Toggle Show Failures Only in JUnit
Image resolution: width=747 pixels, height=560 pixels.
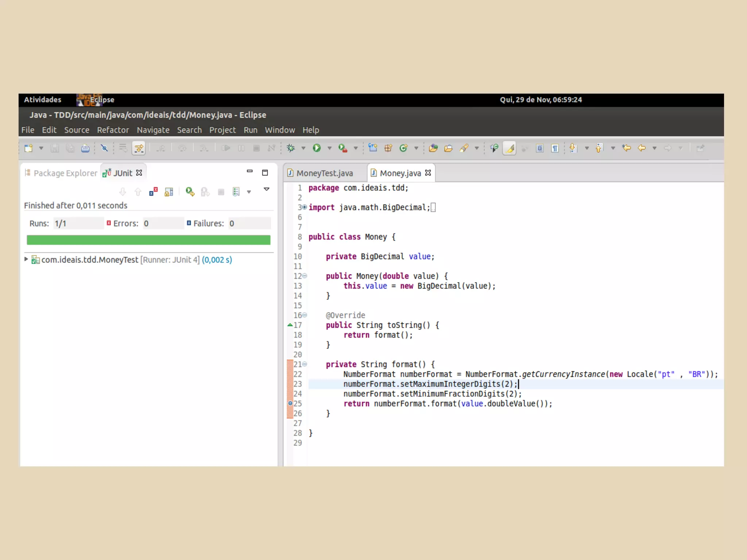(154, 192)
